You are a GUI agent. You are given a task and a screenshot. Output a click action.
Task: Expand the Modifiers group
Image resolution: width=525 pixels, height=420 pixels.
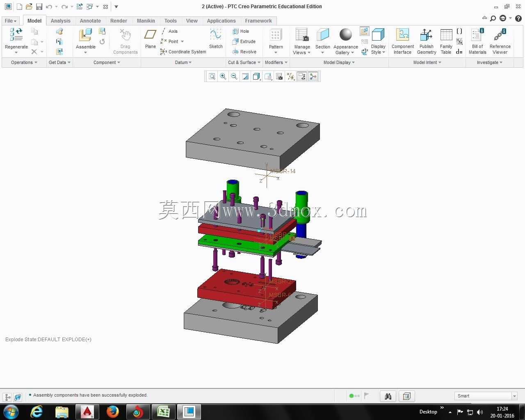click(276, 62)
